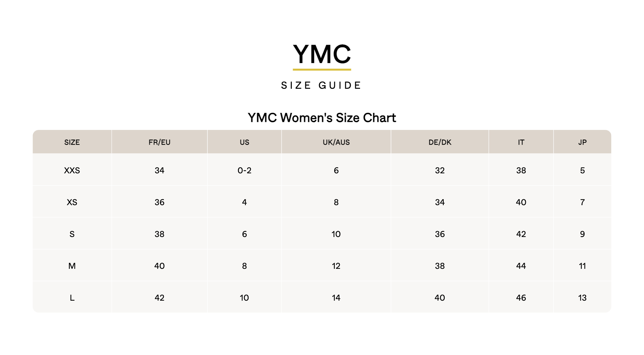Click the UK/AUS column header
Viewport: 644px width, 355px height.
point(336,142)
